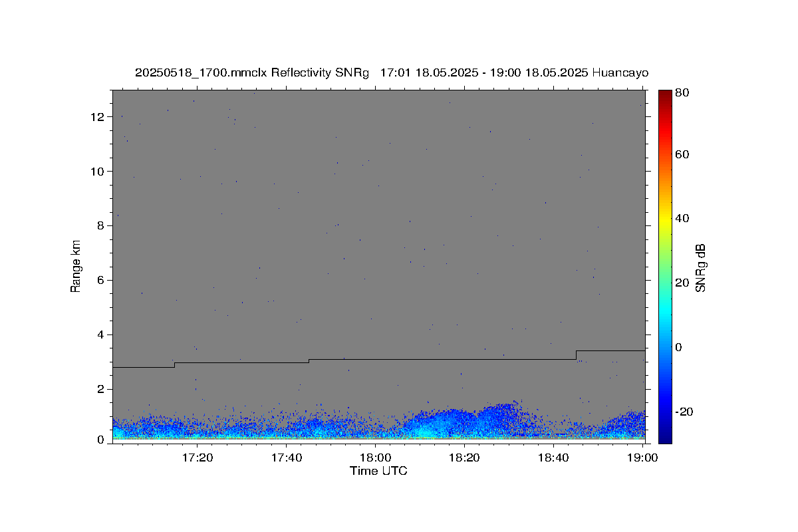This screenshot has height=532, width=798.
Task: Click the 18:00 time tick label
Action: 375,458
